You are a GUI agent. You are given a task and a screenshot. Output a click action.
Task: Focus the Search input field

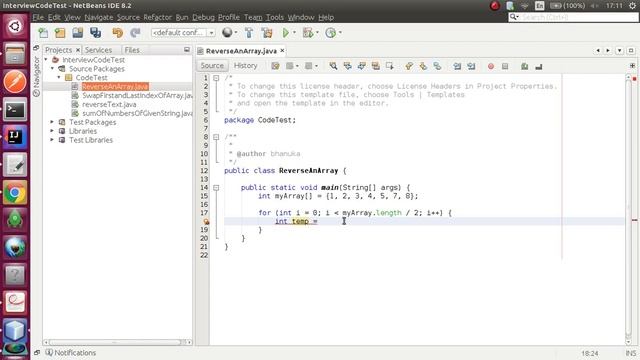point(578,17)
